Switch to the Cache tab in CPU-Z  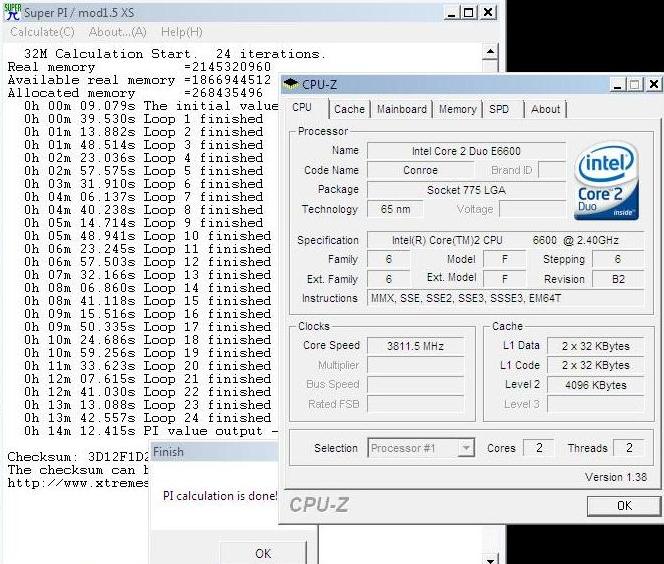coord(349,109)
